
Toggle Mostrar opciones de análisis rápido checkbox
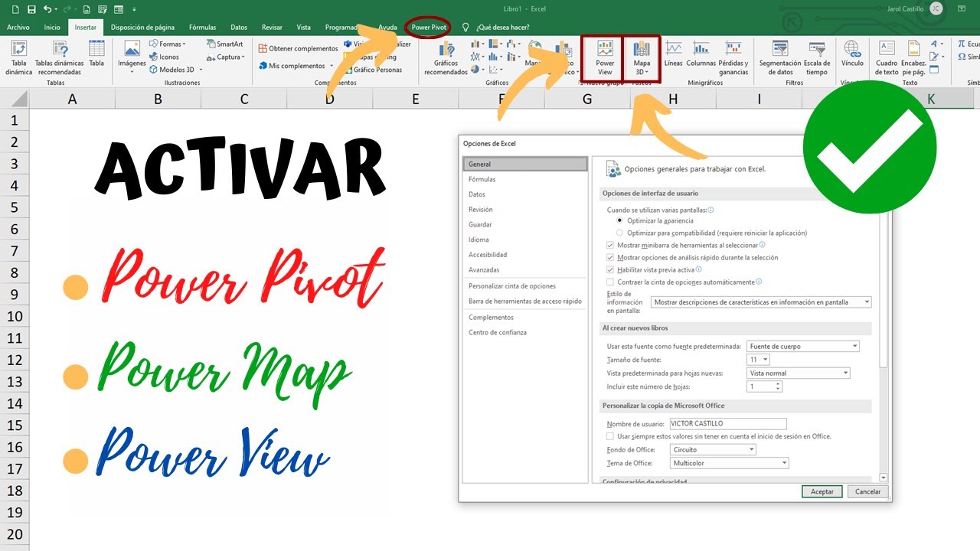pos(610,257)
